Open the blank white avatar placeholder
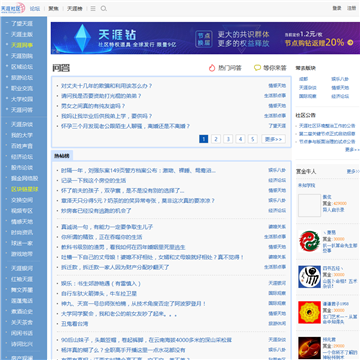The width and height of the screenshot is (360, 360). [309, 205]
